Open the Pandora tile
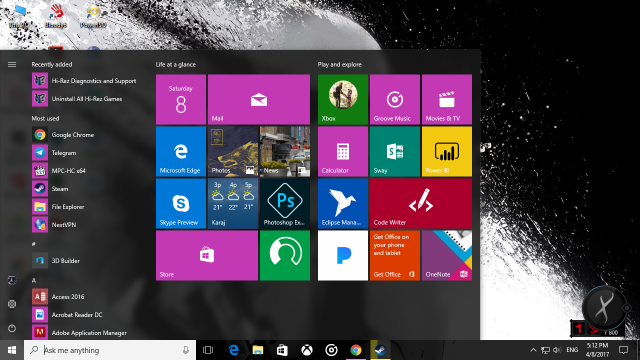This screenshot has width=640, height=360. point(343,256)
